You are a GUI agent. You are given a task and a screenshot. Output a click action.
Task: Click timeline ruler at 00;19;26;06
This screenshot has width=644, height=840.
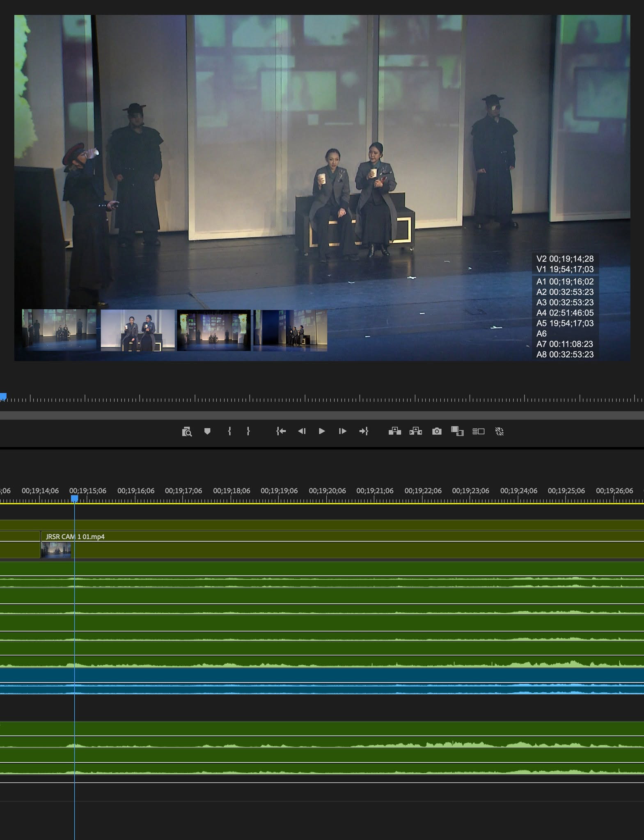[614, 491]
